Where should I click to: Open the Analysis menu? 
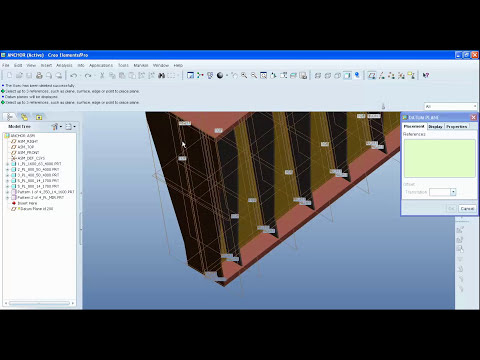click(x=64, y=65)
